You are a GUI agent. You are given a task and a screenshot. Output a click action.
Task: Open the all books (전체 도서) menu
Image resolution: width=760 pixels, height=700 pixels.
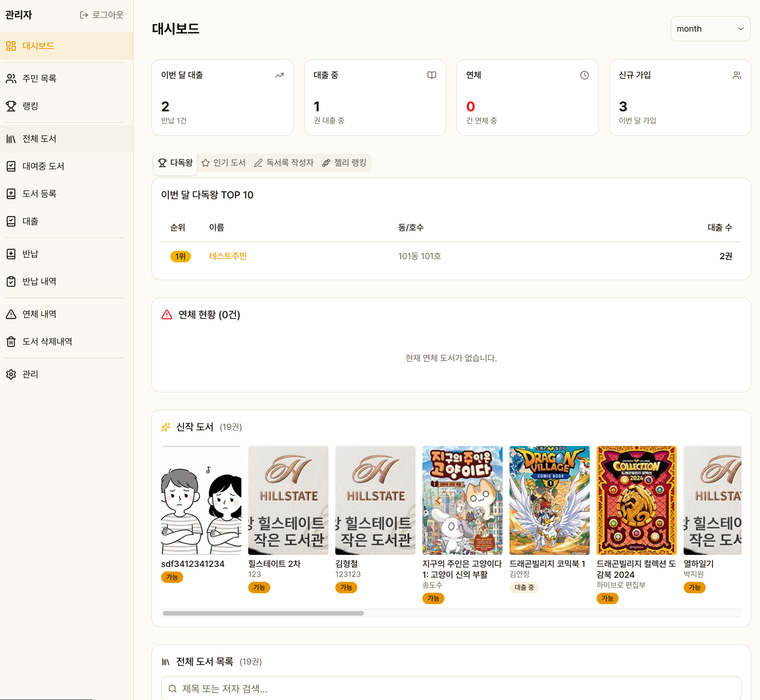(x=39, y=139)
